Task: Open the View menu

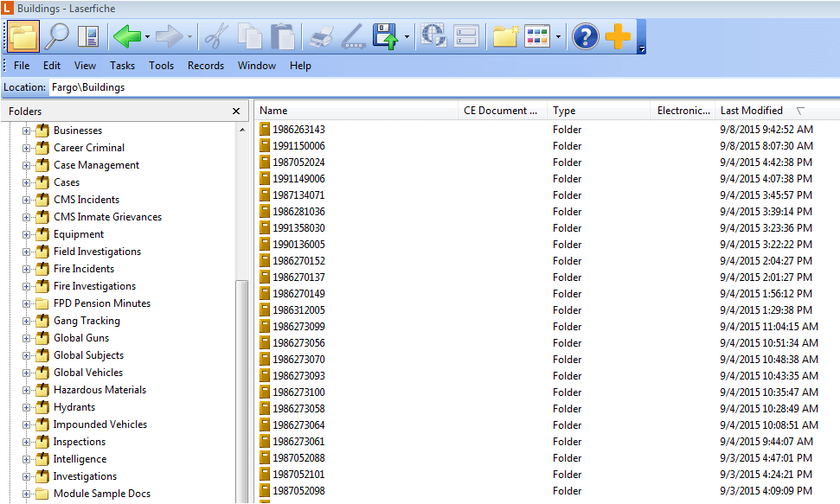Action: tap(85, 66)
